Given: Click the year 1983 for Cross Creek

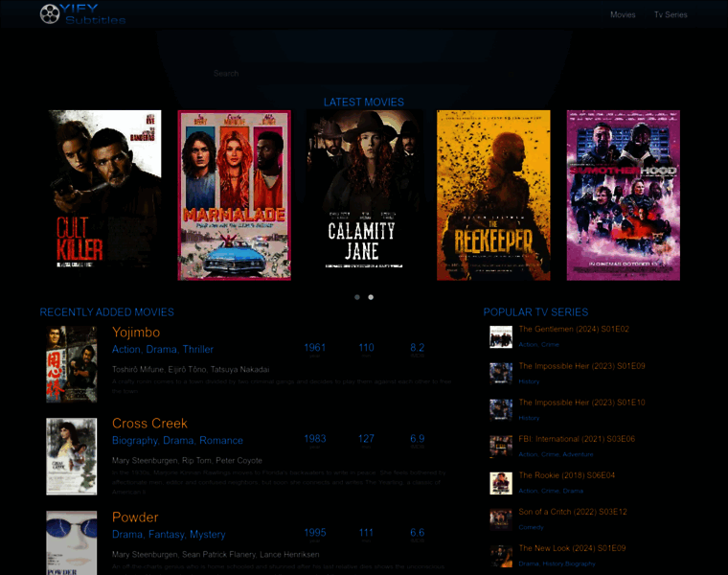Looking at the screenshot, I should coord(315,439).
